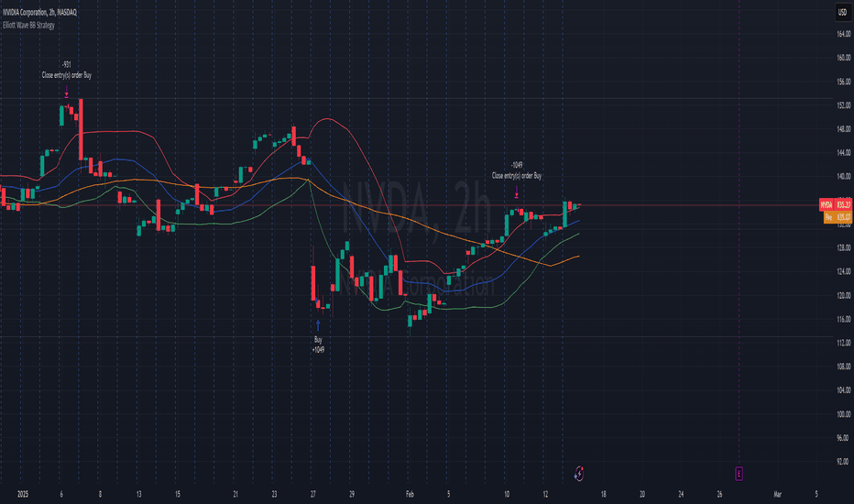The image size is (854, 504).
Task: Click date 24 on the time axis
Action: [681, 494]
